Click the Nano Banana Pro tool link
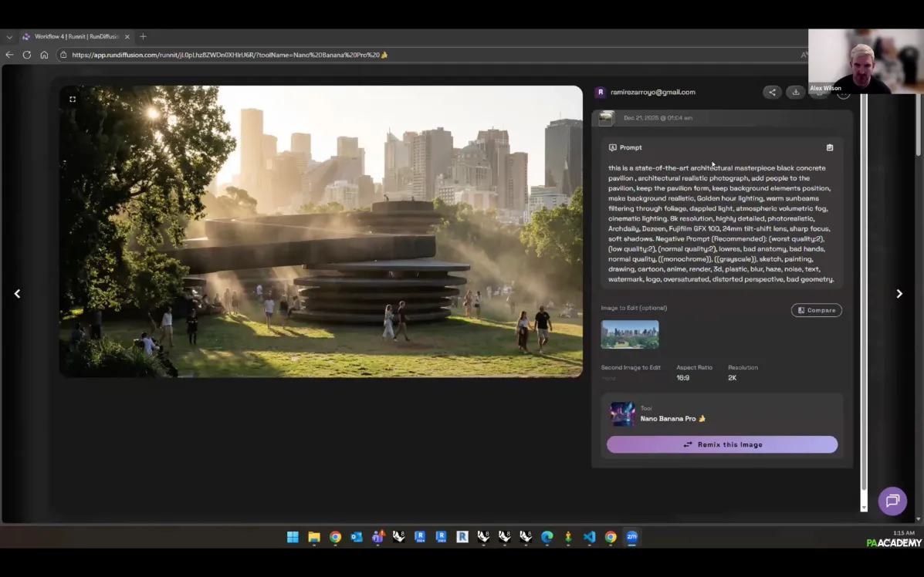The height and width of the screenshot is (577, 924). 668,419
